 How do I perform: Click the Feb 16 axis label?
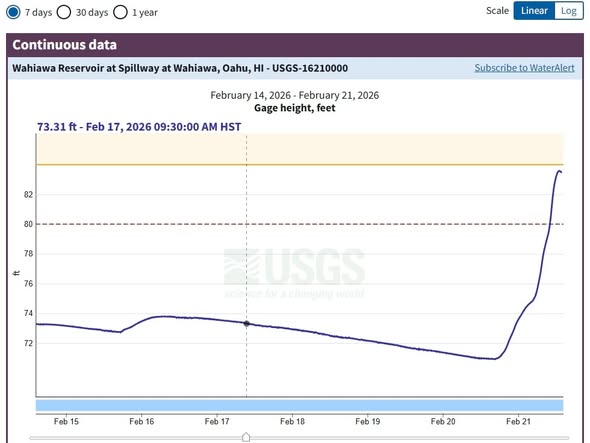141,422
